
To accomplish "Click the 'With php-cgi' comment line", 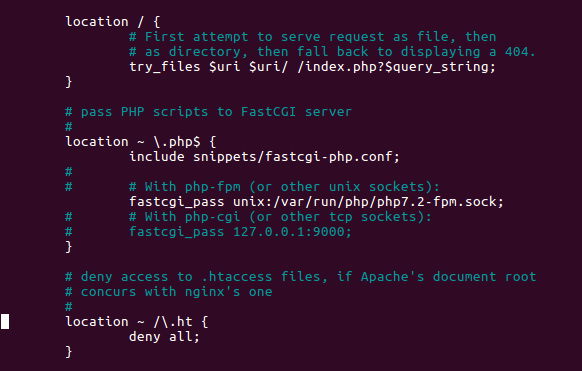I will click(280, 217).
